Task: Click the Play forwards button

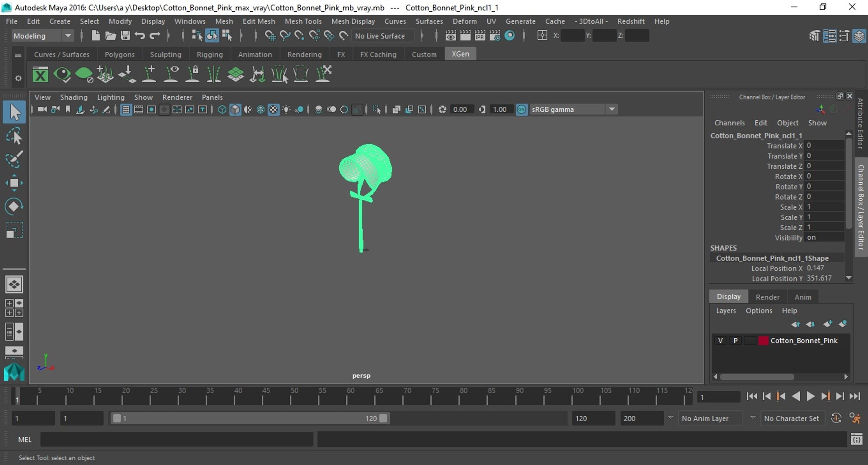Action: tap(811, 396)
